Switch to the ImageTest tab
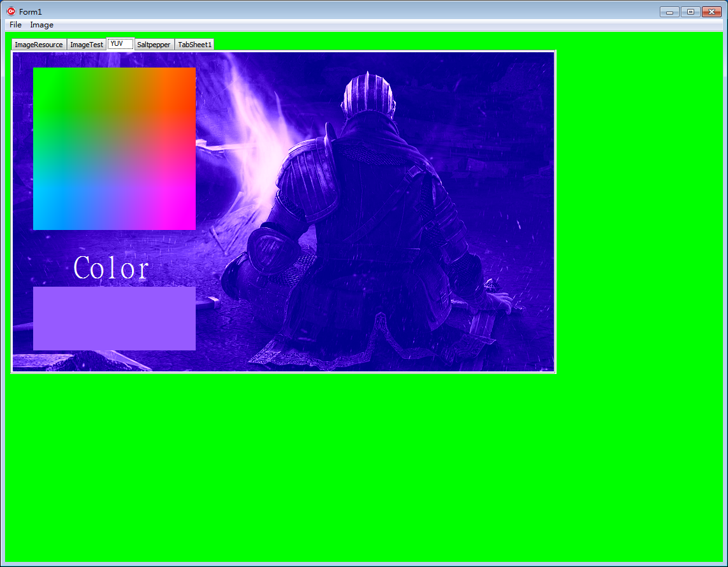This screenshot has width=728, height=567. pyautogui.click(x=87, y=45)
